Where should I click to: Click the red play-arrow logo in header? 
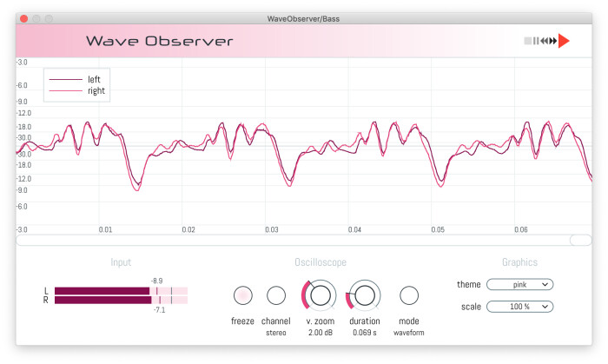point(564,41)
